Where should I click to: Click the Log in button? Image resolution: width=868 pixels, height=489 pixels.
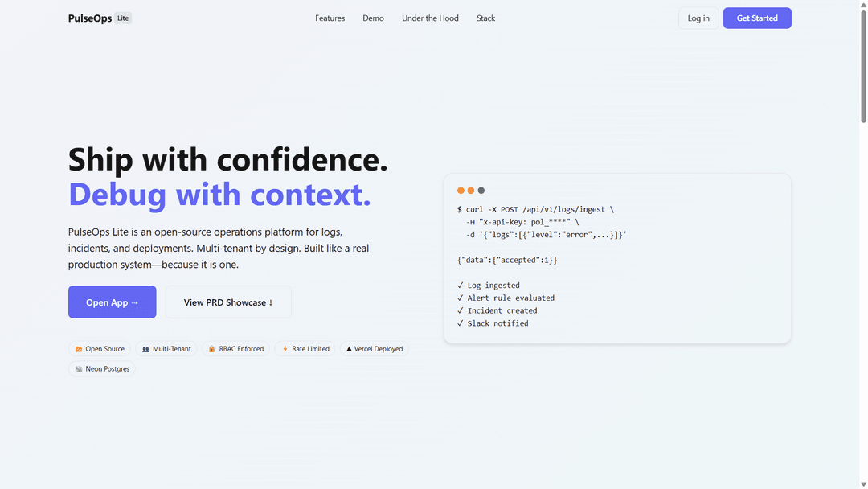click(698, 18)
